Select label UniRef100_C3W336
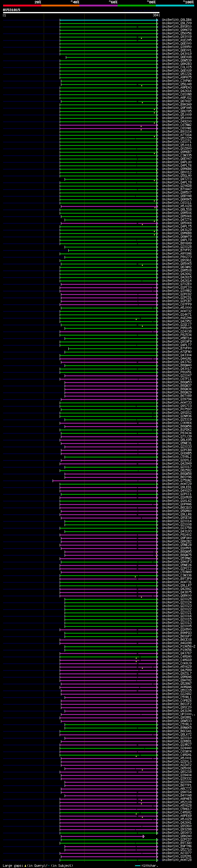 (177, 575)
